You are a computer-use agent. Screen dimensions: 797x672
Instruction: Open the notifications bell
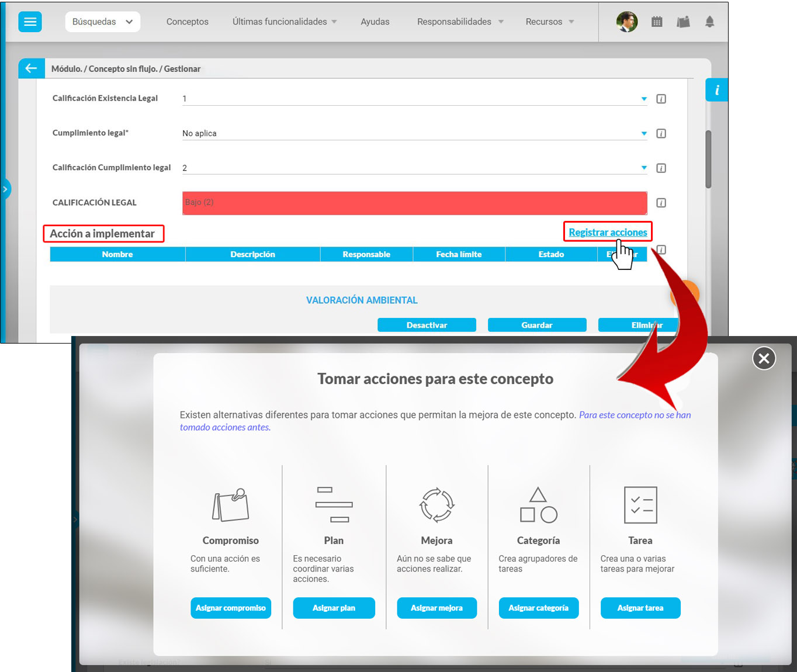[709, 22]
